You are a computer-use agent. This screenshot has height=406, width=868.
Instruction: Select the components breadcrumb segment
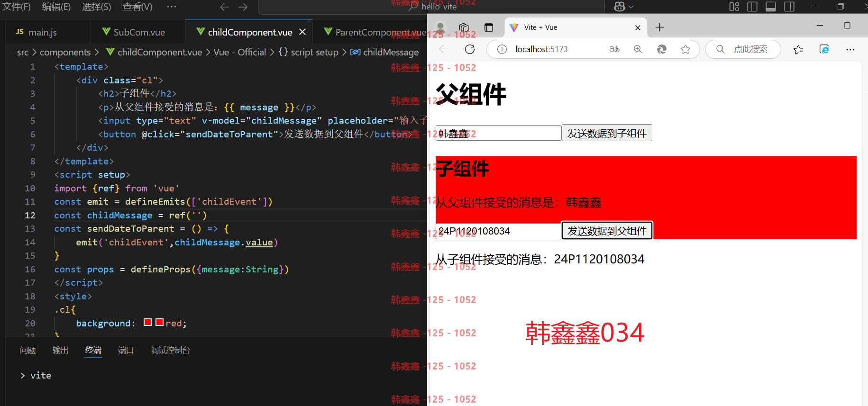click(x=65, y=52)
